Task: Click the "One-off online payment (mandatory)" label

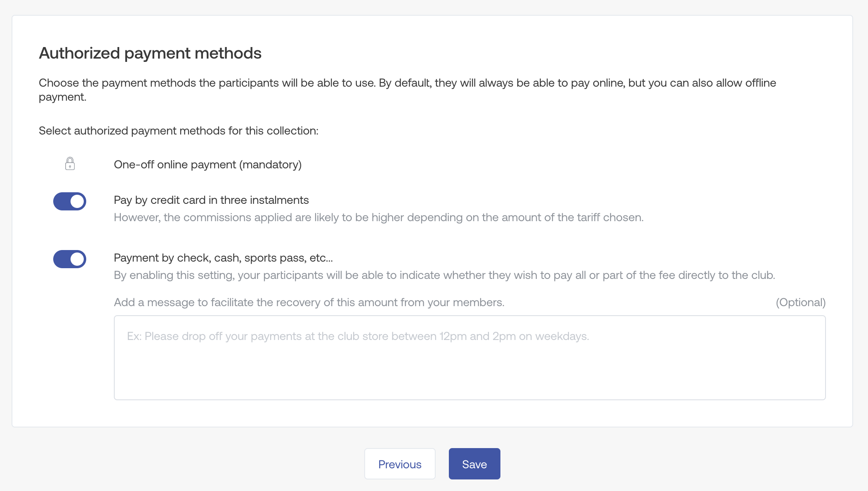Action: 208,165
